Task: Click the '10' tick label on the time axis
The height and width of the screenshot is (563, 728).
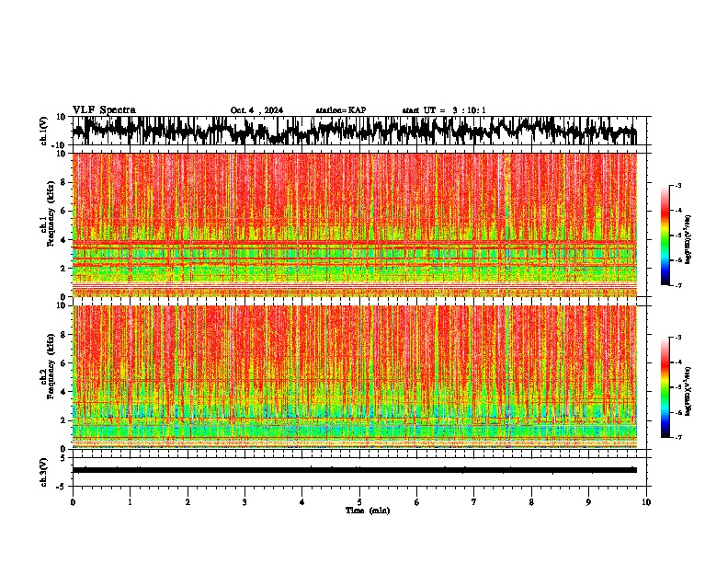Action: click(x=646, y=502)
